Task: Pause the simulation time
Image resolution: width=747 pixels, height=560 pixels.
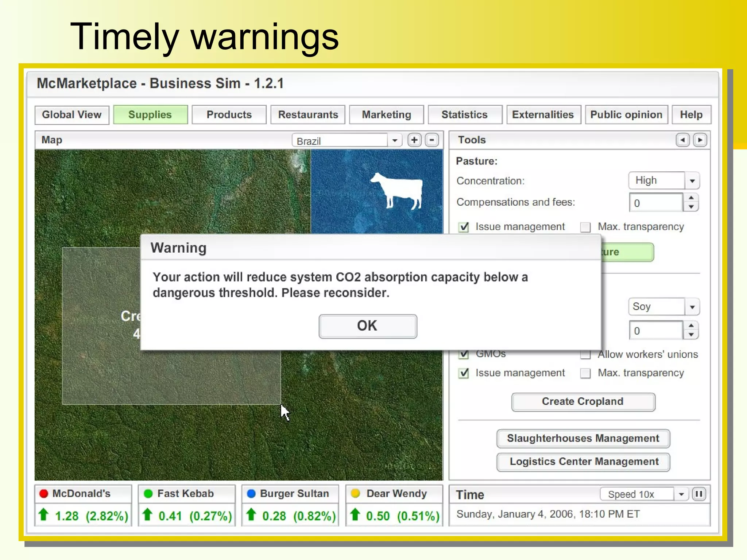Action: [x=699, y=494]
